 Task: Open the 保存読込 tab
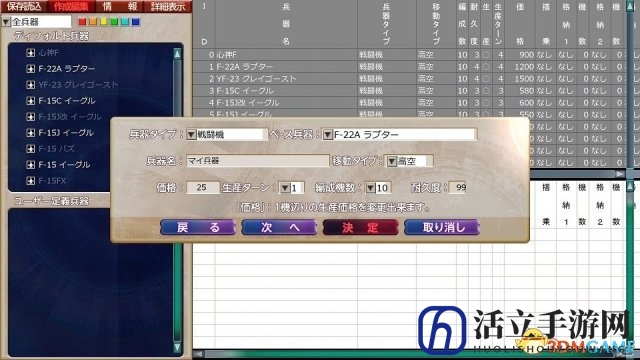[24, 6]
